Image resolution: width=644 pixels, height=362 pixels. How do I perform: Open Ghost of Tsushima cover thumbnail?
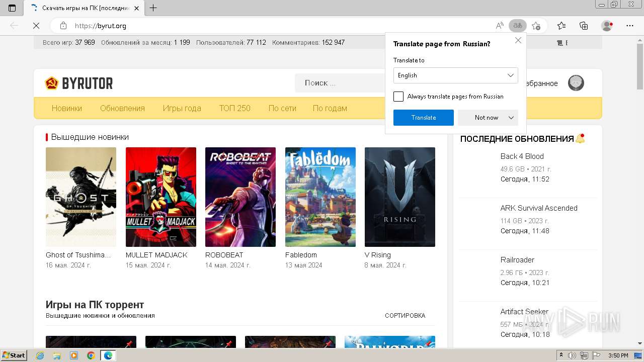pyautogui.click(x=81, y=197)
